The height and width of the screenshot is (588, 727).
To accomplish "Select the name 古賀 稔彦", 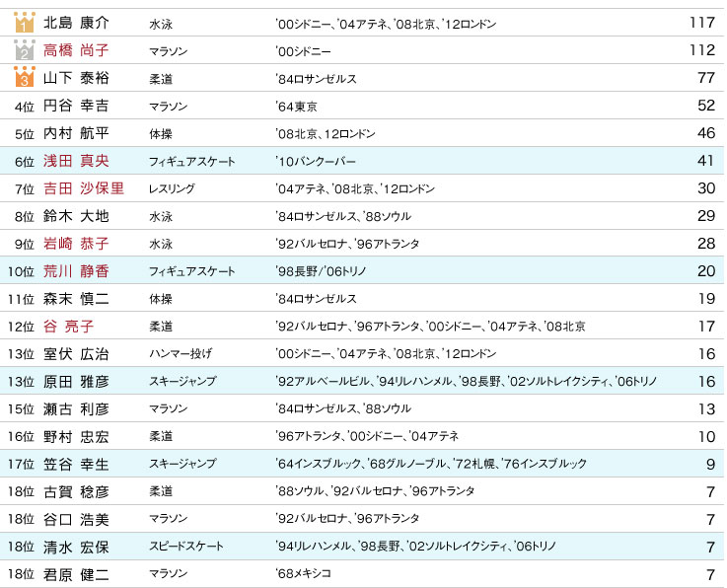I will [x=76, y=491].
